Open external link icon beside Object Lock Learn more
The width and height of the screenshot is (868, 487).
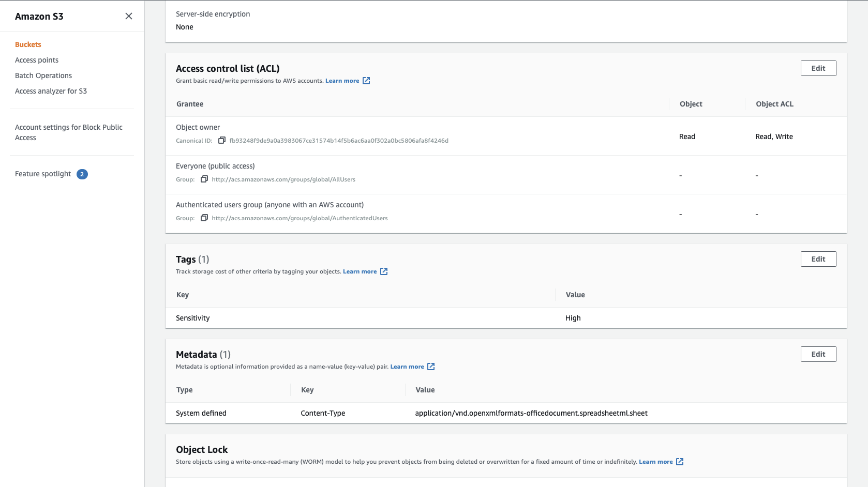pos(680,462)
